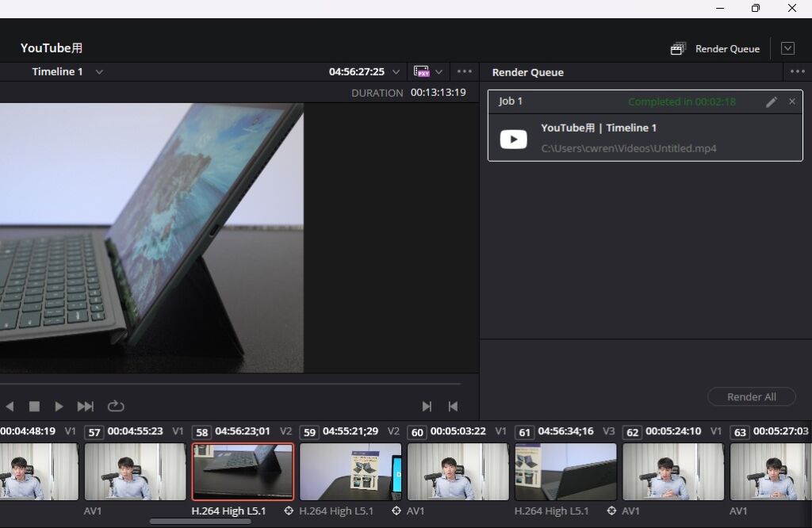Click the clip number badge 60
Screen dimensions: 812x528
(417, 432)
